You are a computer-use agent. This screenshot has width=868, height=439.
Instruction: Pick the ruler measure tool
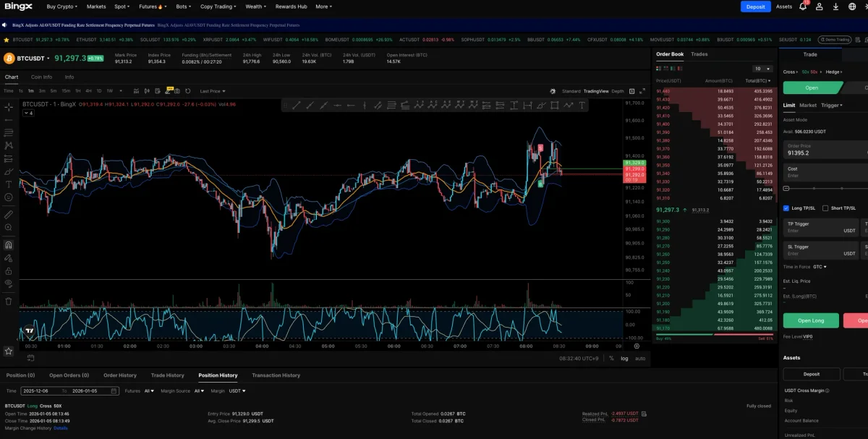(x=9, y=215)
